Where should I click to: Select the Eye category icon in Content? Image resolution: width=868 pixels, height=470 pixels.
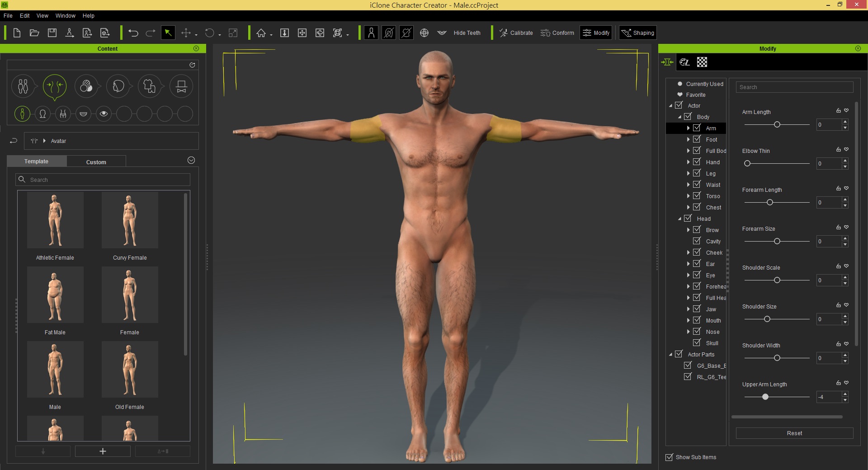(x=104, y=114)
